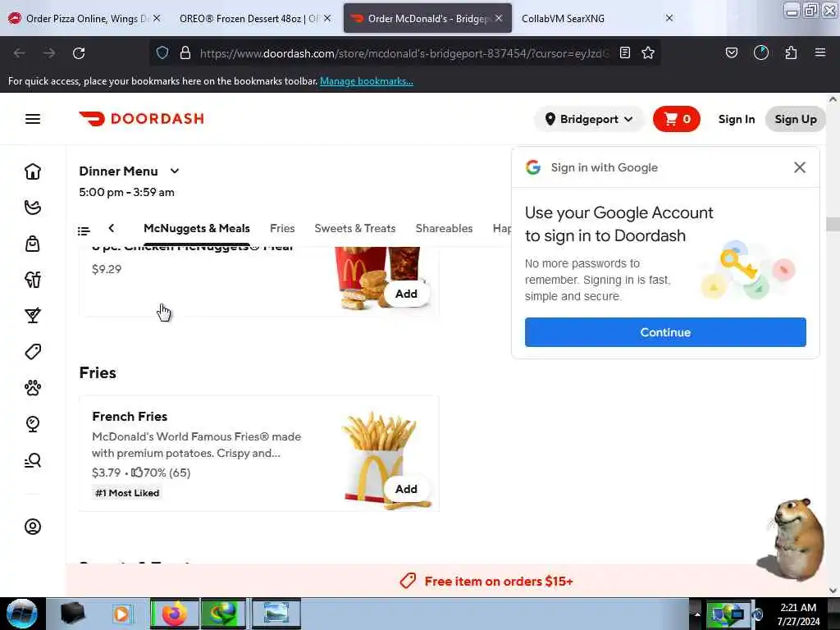Click the Sign In button
This screenshot has width=840, height=630.
[737, 119]
